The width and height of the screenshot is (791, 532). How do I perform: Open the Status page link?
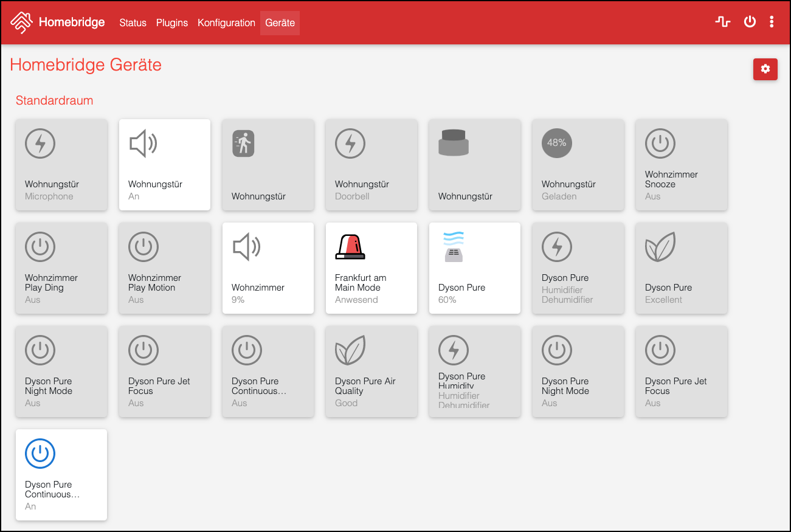(x=133, y=23)
